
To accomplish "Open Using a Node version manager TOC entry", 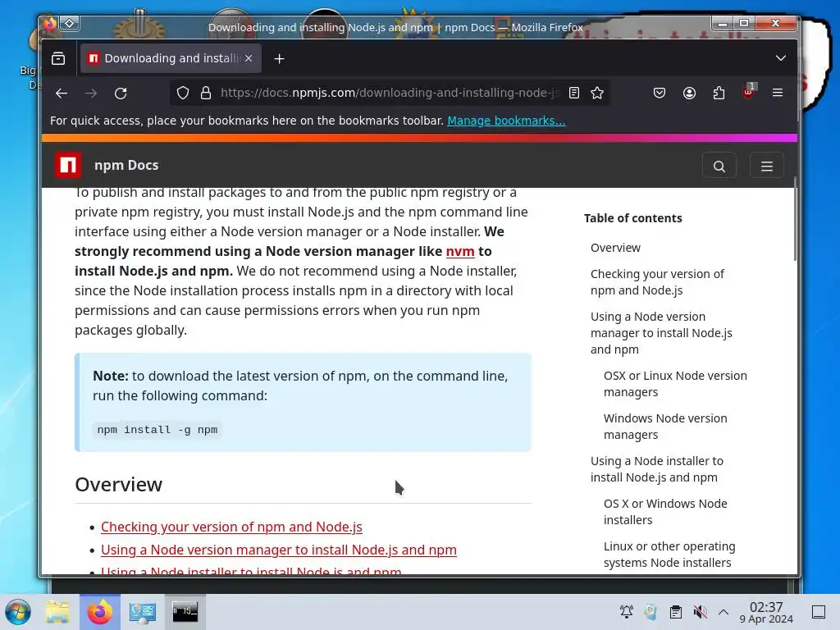I will pyautogui.click(x=661, y=333).
